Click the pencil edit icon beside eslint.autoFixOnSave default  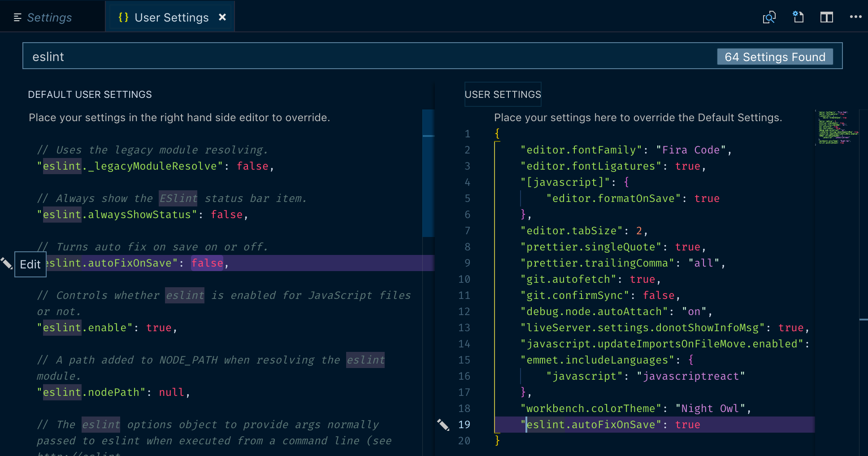[x=6, y=263]
